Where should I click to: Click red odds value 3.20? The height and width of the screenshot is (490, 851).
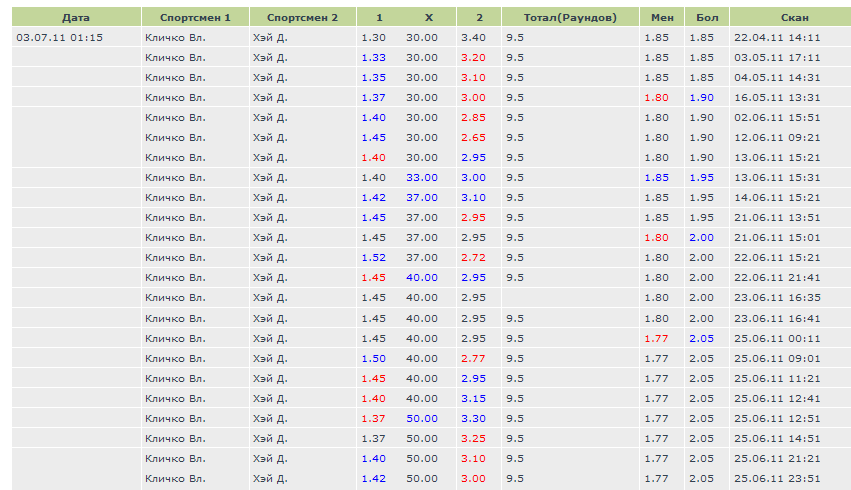(x=473, y=58)
